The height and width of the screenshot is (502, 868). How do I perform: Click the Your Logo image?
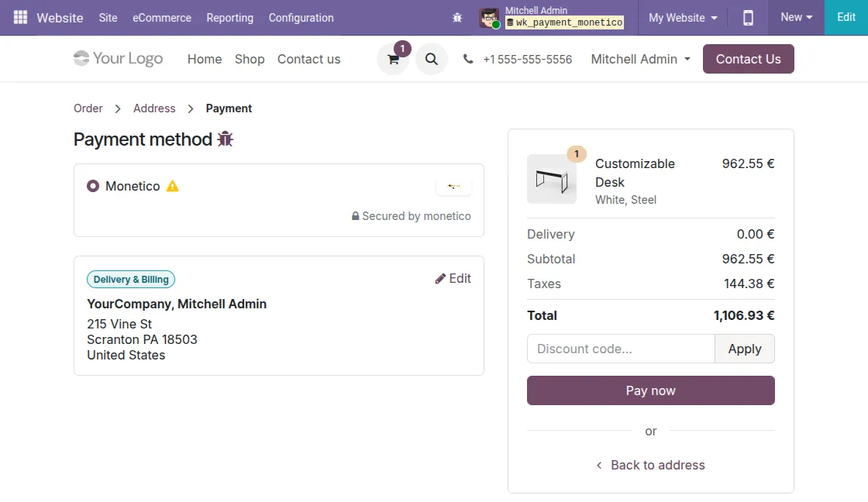[119, 59]
